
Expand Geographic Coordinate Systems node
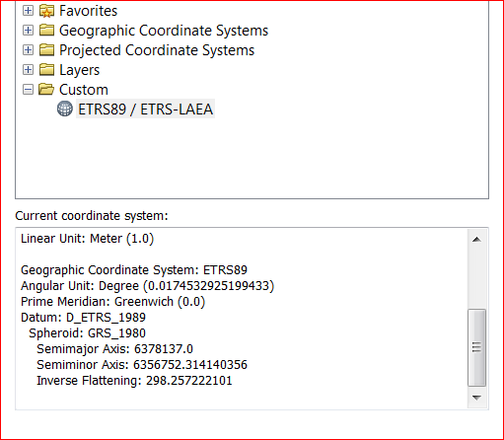tap(28, 31)
